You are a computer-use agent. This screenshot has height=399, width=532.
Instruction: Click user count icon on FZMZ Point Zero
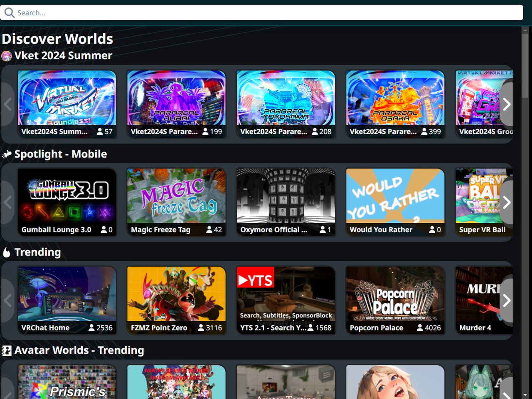pyautogui.click(x=201, y=328)
